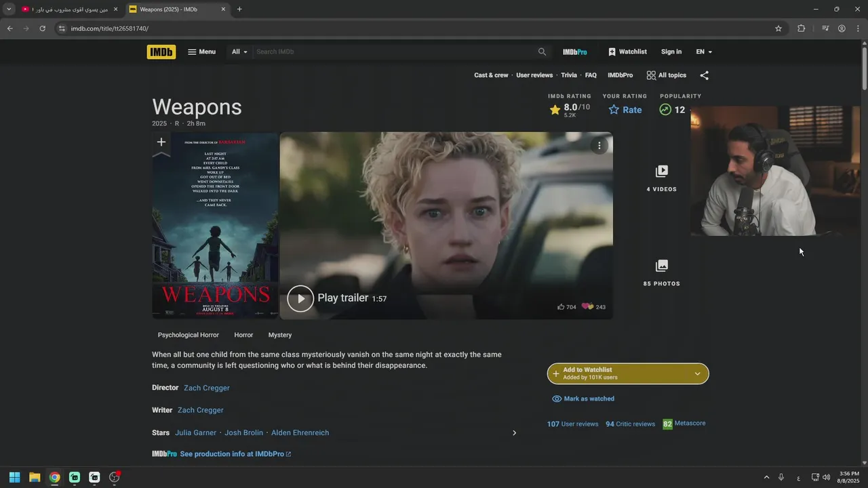The height and width of the screenshot is (488, 868).
Task: Expand Stars row chevron
Action: 514,433
